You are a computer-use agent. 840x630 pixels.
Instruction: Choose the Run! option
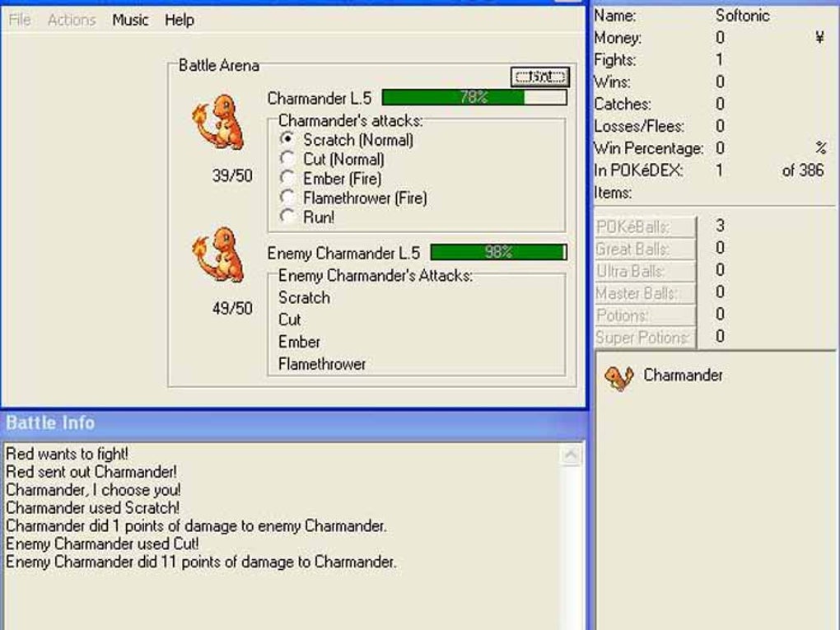coord(307,217)
